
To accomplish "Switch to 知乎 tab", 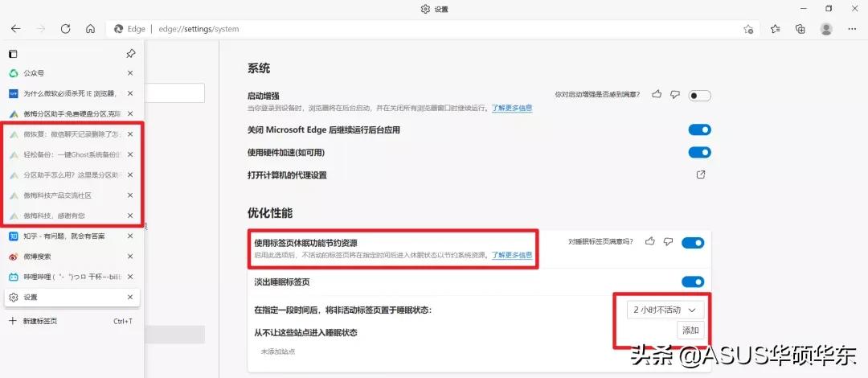I will pos(72,236).
